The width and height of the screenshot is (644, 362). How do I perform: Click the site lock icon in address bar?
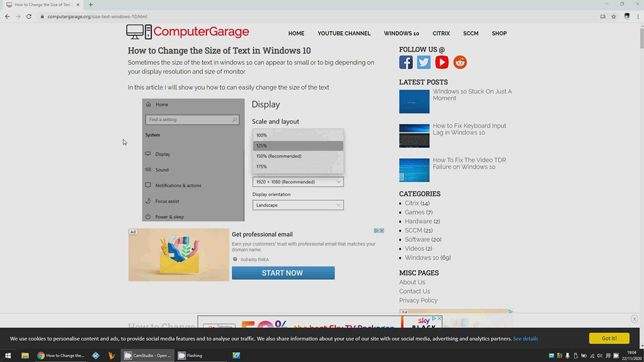pyautogui.click(x=42, y=16)
